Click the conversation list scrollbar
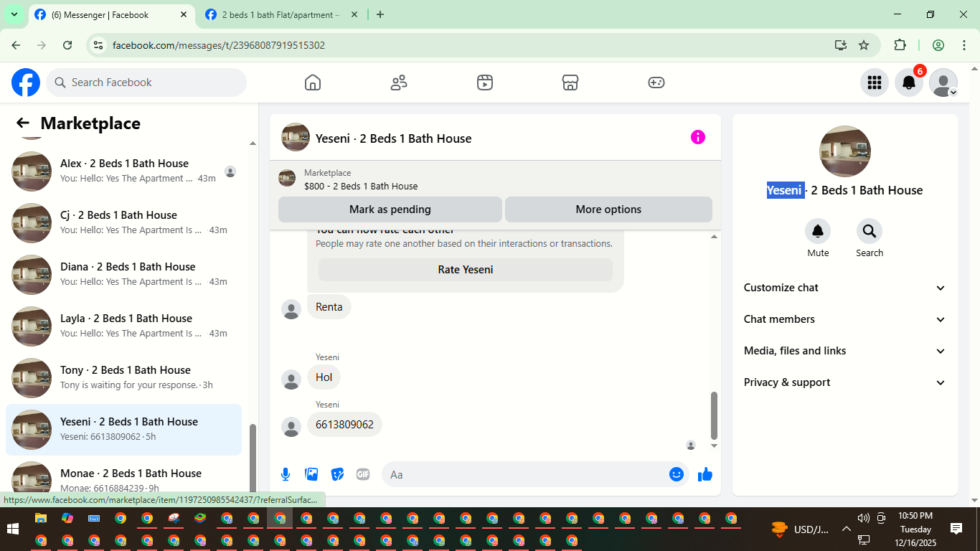Image resolution: width=980 pixels, height=551 pixels. click(x=252, y=459)
